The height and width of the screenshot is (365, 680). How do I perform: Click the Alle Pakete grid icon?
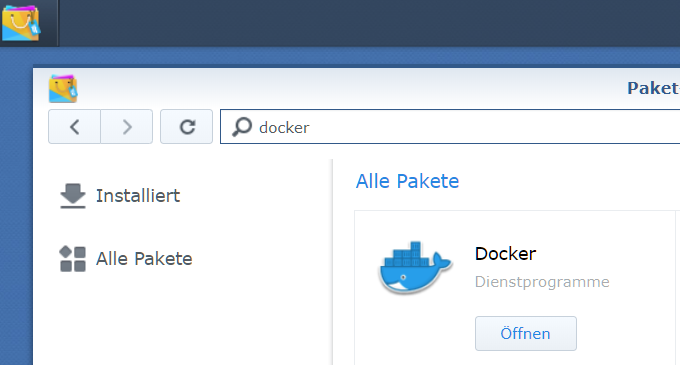click(x=72, y=259)
